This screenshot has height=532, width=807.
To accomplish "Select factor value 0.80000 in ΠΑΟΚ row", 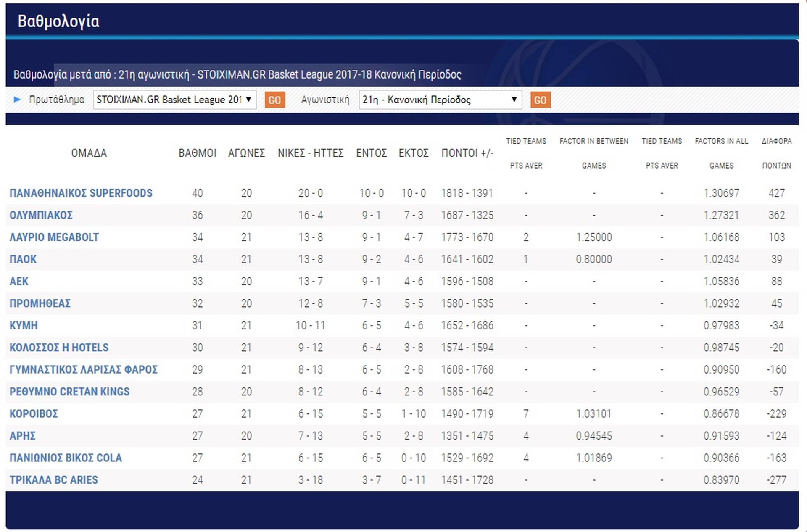I will [594, 259].
